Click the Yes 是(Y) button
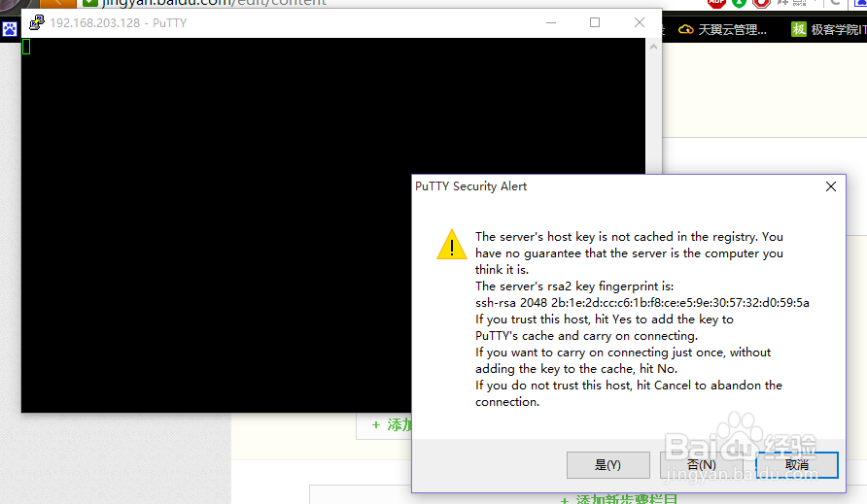Screen dimensions: 867x504 pos(607,465)
